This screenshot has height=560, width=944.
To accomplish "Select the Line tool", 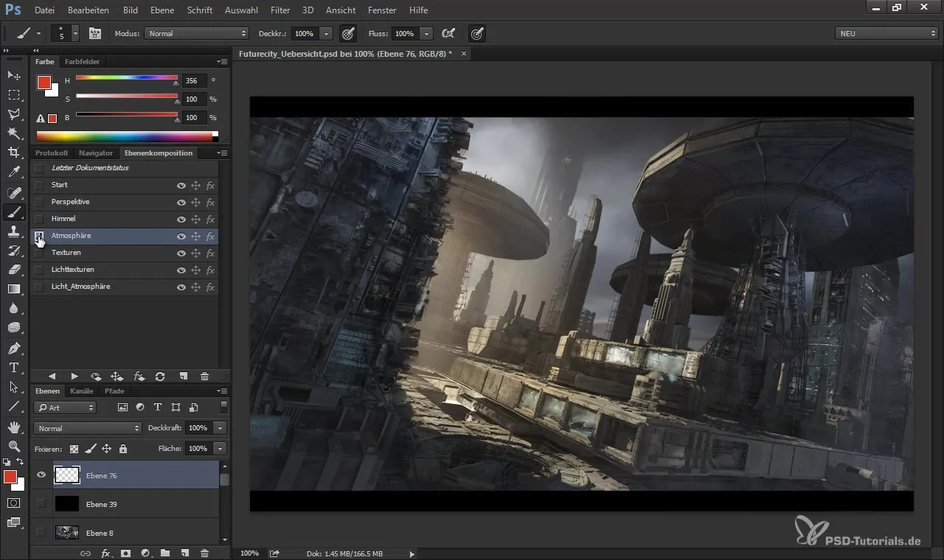I will [x=14, y=406].
